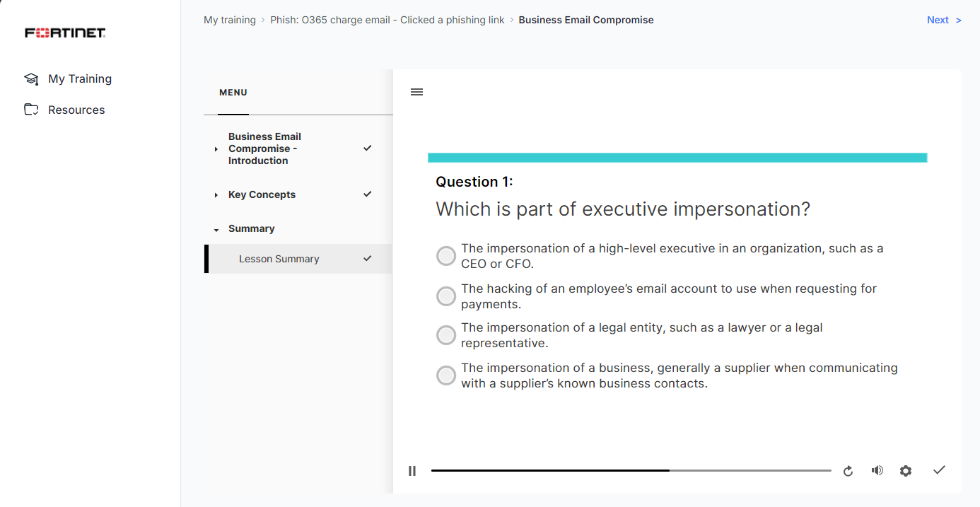Click the Fortinet logo

[65, 33]
